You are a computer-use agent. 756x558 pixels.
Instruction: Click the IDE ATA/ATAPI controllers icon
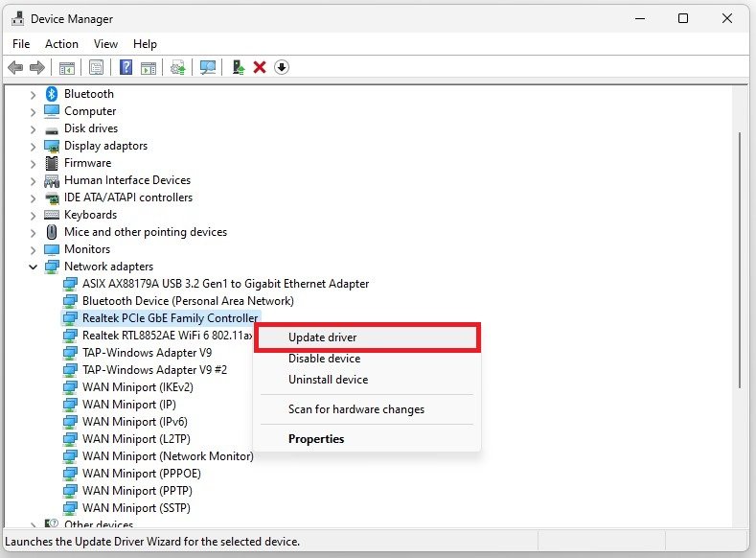click(x=52, y=198)
